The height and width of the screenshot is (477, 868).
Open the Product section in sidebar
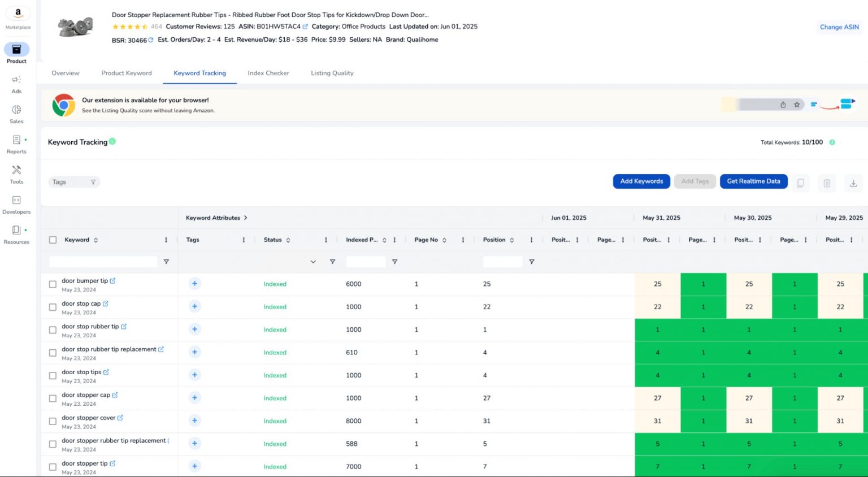click(x=16, y=53)
